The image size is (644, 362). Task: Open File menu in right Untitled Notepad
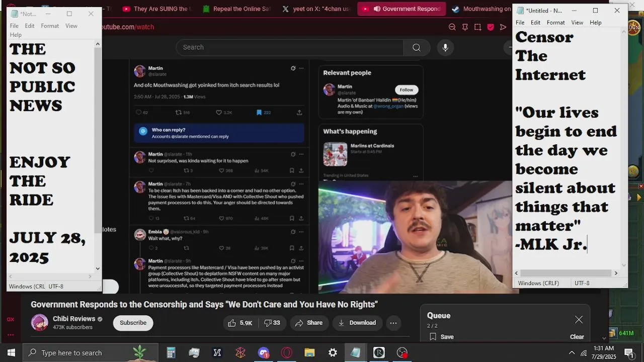520,23
